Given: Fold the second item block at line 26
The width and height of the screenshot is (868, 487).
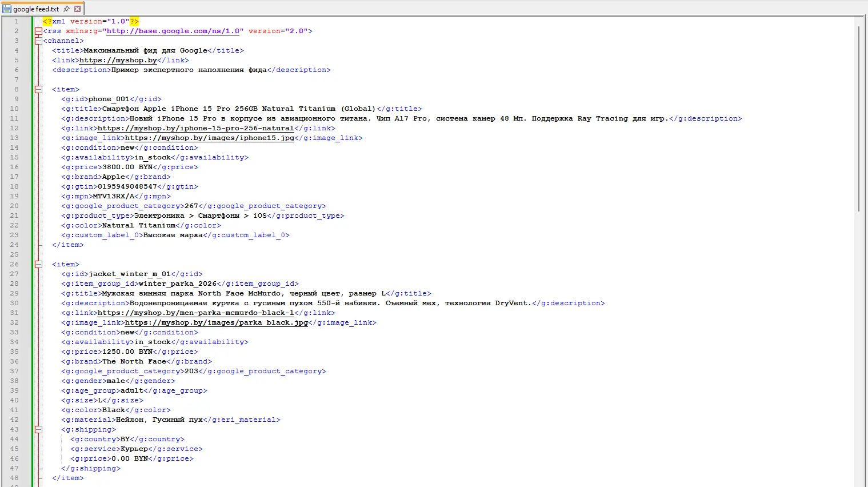Looking at the screenshot, I should pyautogui.click(x=38, y=264).
